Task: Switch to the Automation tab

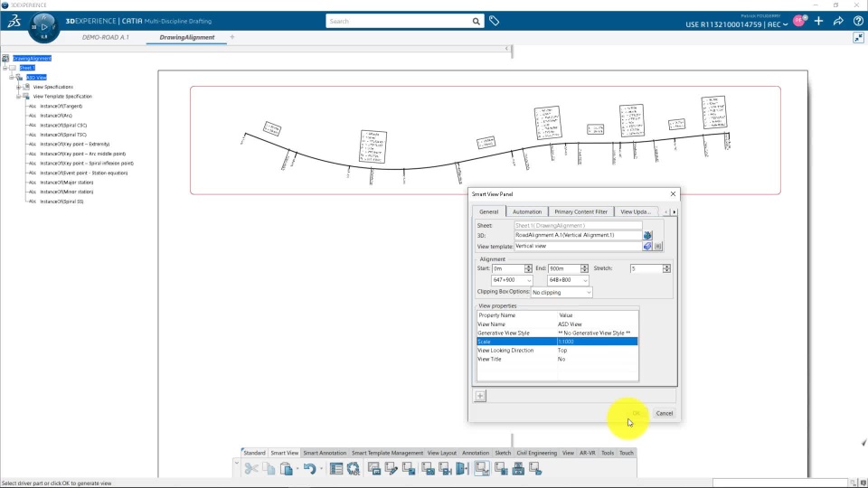Action: pyautogui.click(x=527, y=211)
